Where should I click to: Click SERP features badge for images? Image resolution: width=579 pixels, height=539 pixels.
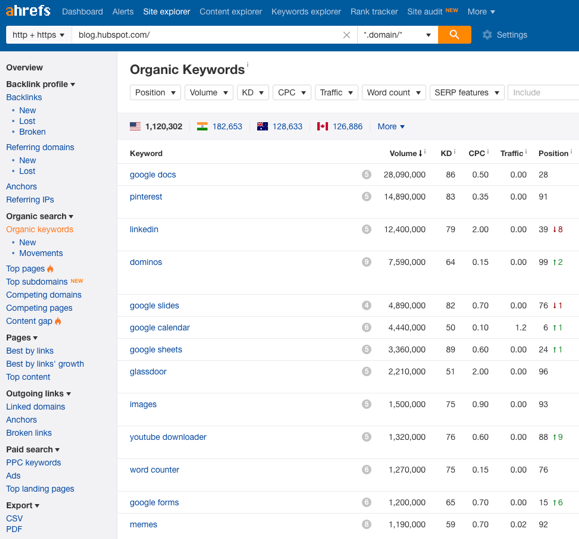click(x=366, y=404)
